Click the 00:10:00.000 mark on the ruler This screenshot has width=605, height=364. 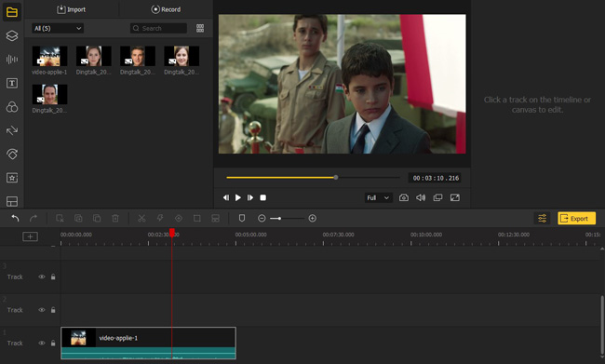pyautogui.click(x=426, y=235)
